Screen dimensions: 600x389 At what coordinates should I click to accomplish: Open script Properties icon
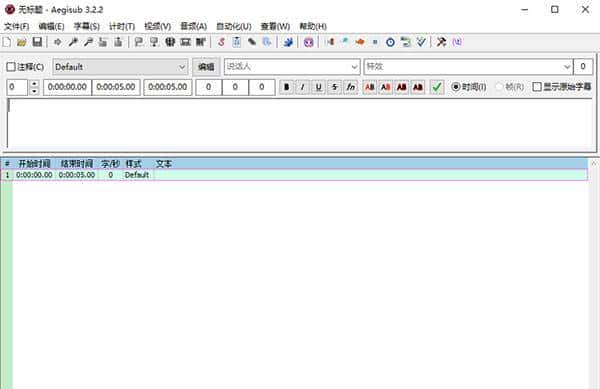[x=236, y=42]
